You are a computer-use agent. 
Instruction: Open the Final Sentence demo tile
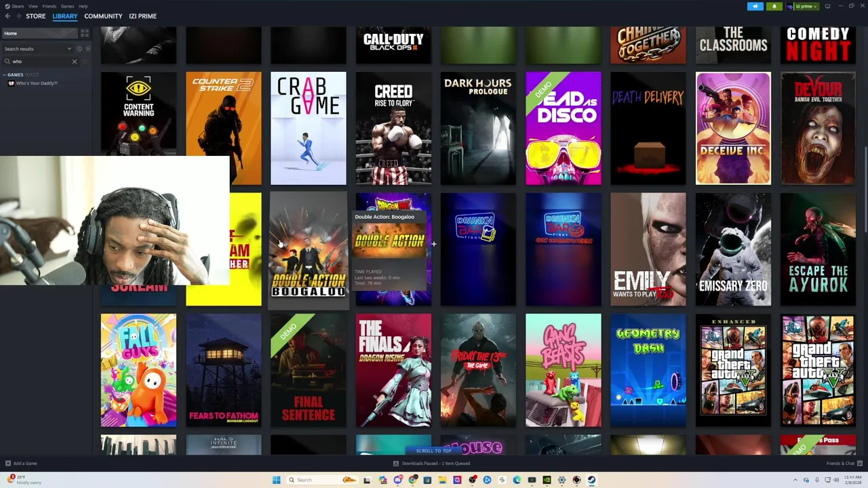(x=309, y=370)
